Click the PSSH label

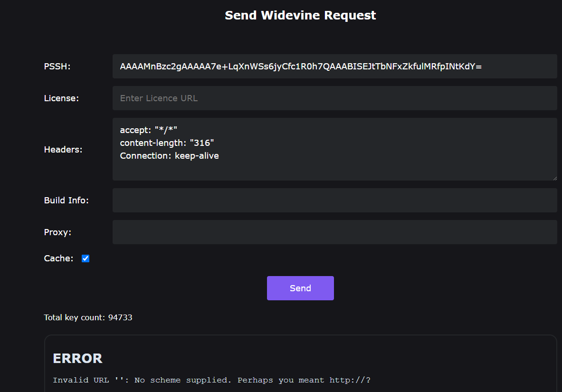[x=57, y=67]
